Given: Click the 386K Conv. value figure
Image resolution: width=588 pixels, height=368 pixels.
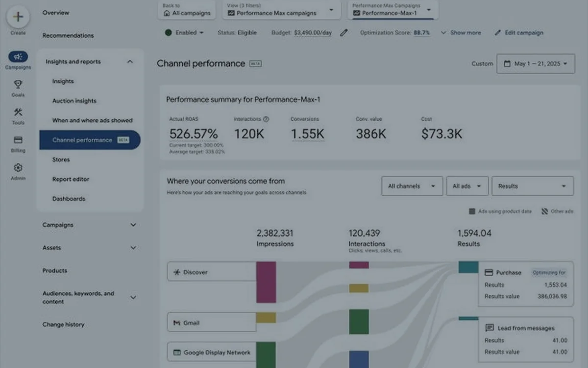Looking at the screenshot, I should click(x=371, y=134).
